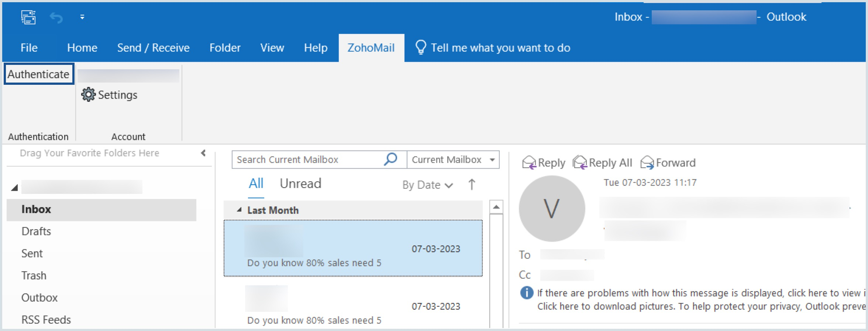Collapse the folder pane with the chevron
The height and width of the screenshot is (331, 868).
click(203, 153)
